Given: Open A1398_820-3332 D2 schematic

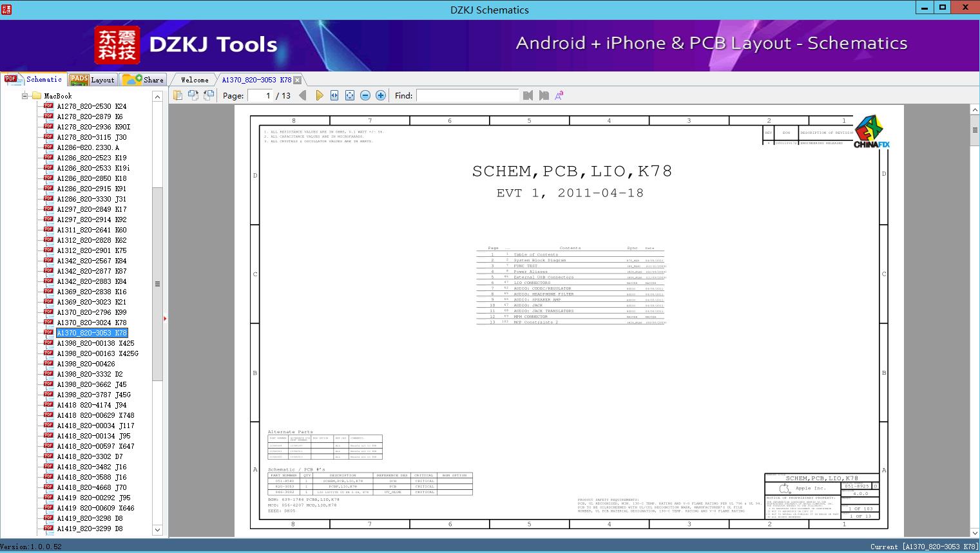Looking at the screenshot, I should pyautogui.click(x=90, y=374).
